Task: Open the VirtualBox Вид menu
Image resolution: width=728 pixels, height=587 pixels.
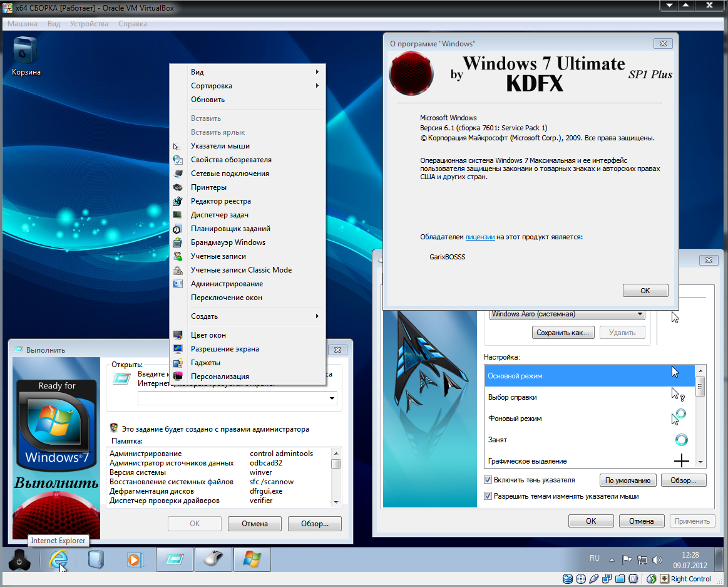Action: click(x=54, y=24)
